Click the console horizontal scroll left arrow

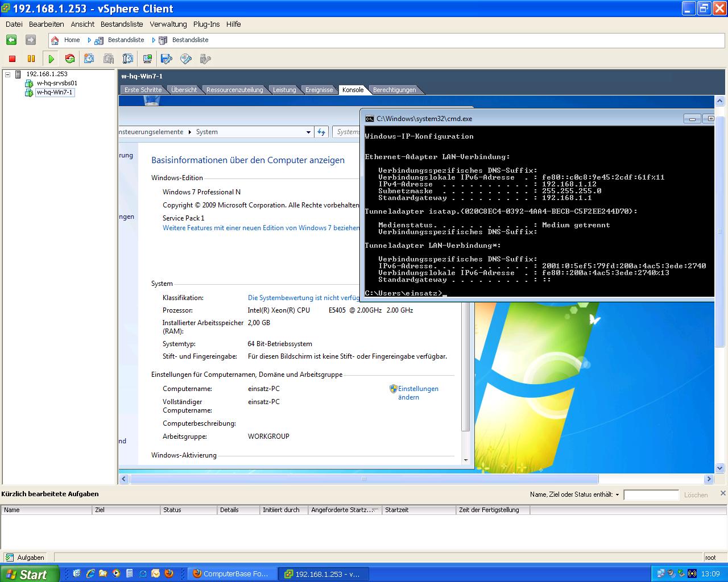tap(124, 479)
